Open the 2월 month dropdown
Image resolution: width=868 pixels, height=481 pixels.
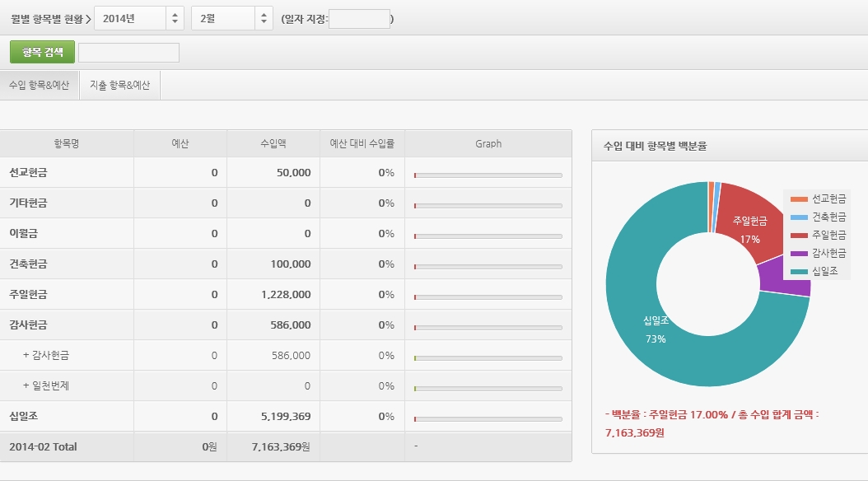[x=232, y=18]
